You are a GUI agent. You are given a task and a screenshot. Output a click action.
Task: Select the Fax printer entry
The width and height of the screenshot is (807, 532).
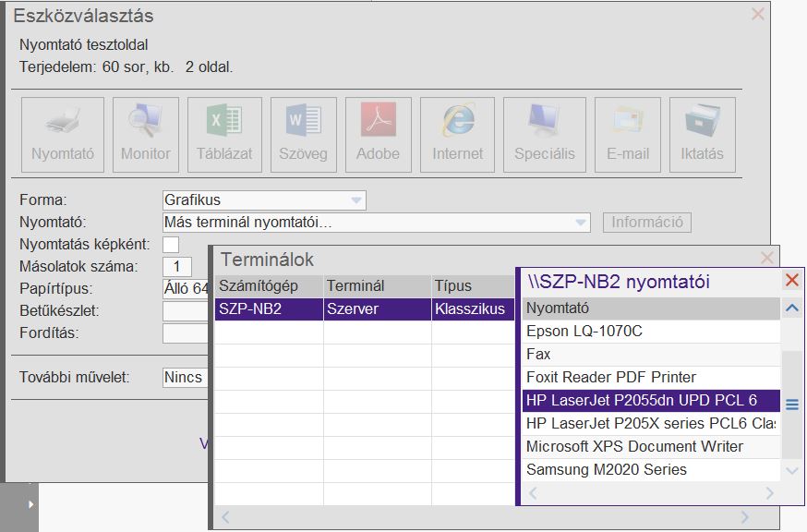pyautogui.click(x=651, y=355)
